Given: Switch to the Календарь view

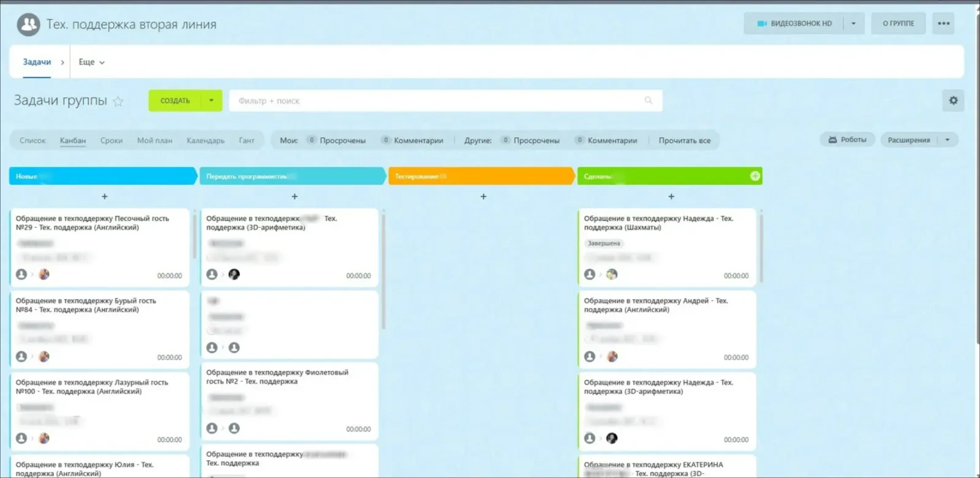Looking at the screenshot, I should tap(205, 140).
